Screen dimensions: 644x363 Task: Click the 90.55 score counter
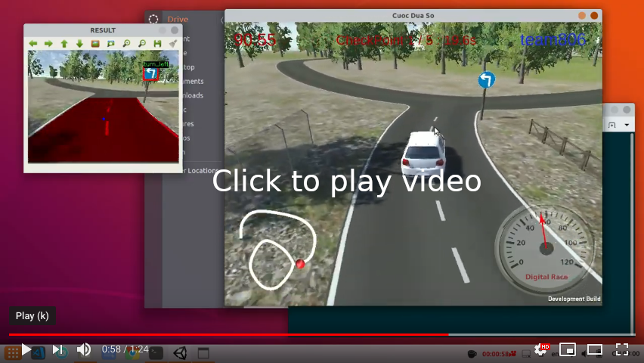coord(255,40)
